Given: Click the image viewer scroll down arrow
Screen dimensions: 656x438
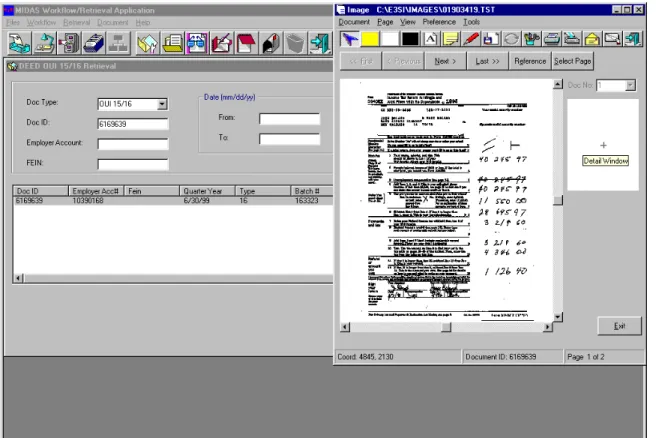Looking at the screenshot, I should (557, 317).
